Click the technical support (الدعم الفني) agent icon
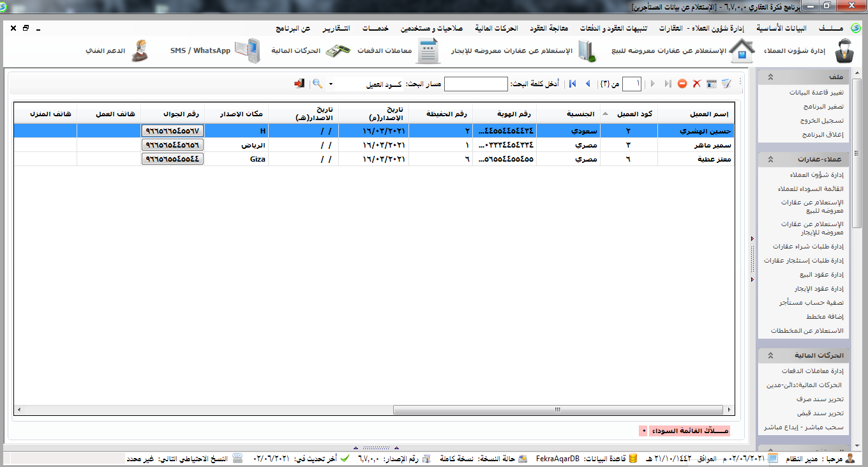 click(140, 51)
